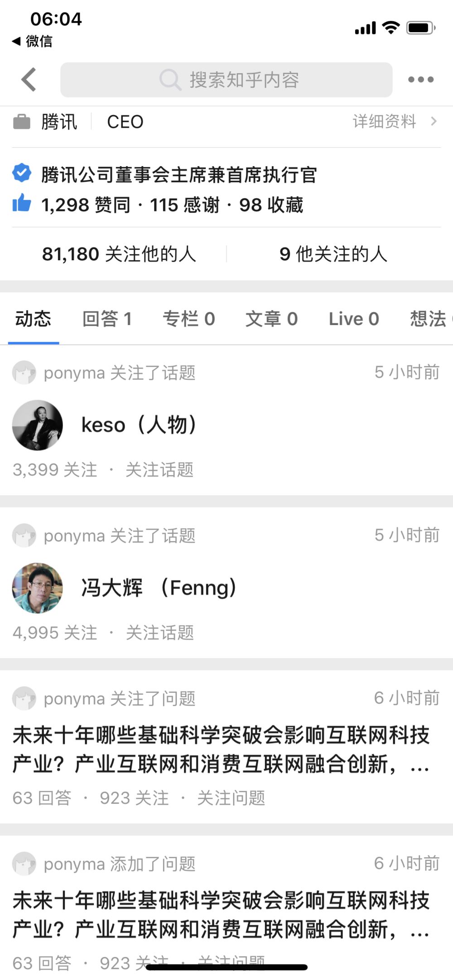
Task: Open the three-dot more options menu
Action: (x=420, y=80)
